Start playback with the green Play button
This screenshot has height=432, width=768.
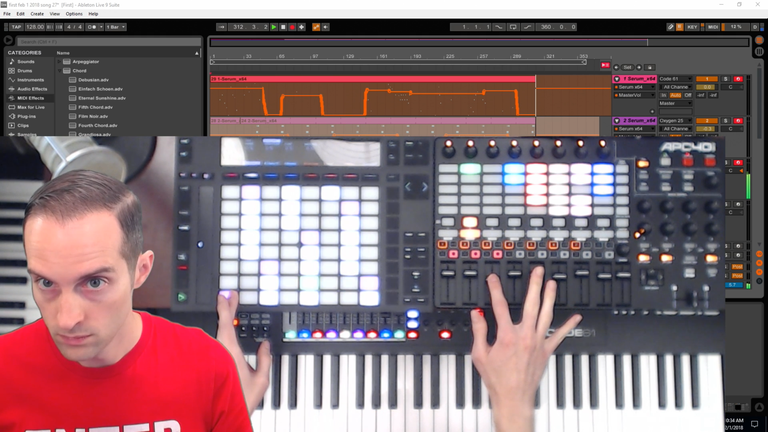[274, 27]
